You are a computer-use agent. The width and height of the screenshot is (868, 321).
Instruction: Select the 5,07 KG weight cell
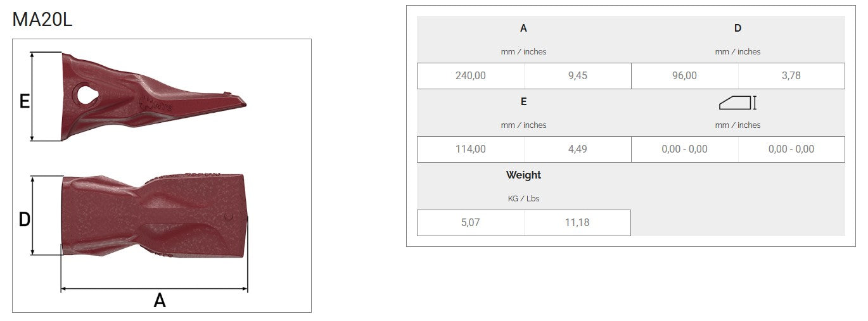point(471,223)
